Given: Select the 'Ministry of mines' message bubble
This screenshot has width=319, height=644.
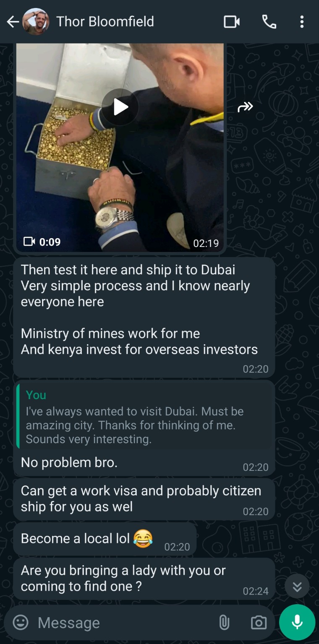Looking at the screenshot, I should point(144,317).
